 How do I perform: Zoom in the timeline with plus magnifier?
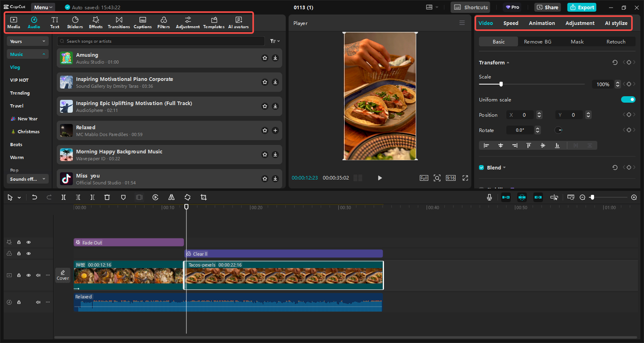(x=634, y=197)
